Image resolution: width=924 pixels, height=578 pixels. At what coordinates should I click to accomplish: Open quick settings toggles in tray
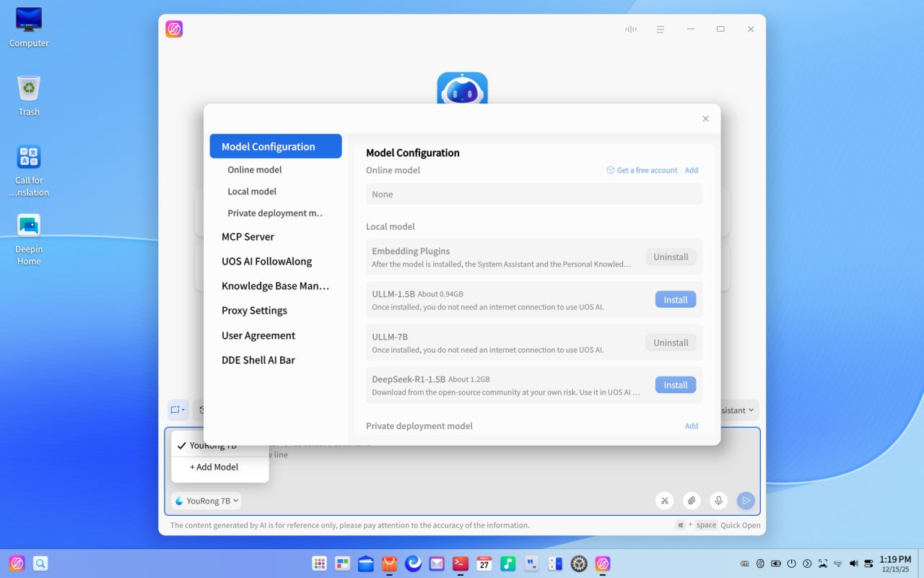868,564
